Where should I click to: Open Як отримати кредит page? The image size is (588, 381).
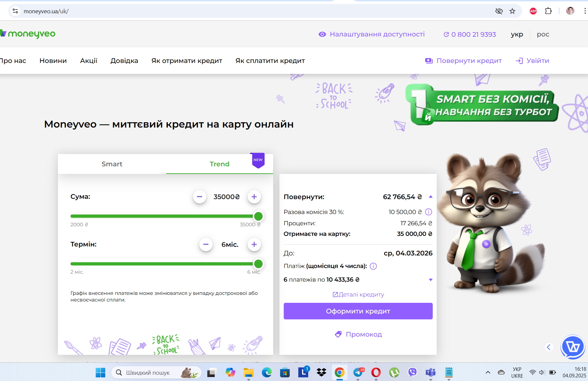[187, 61]
